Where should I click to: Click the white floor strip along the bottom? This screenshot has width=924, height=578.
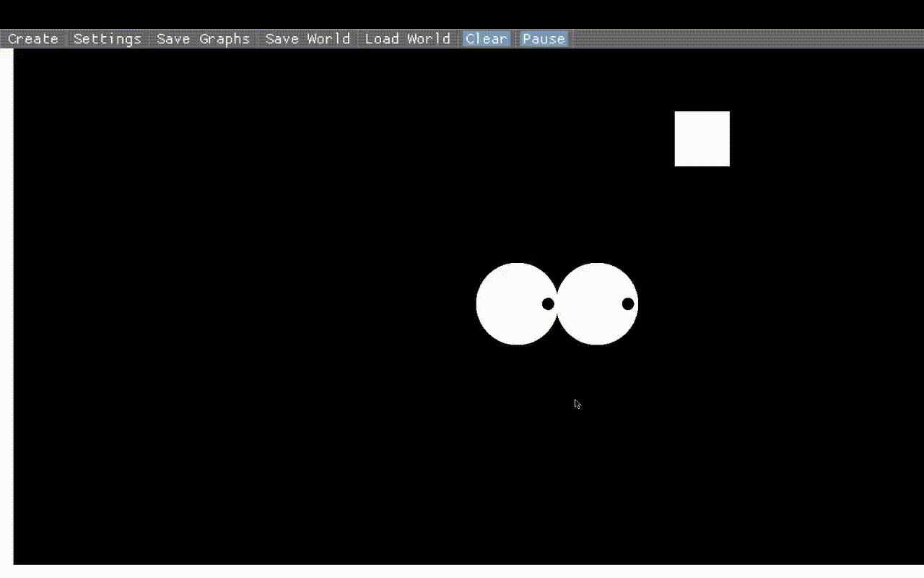tap(462, 571)
